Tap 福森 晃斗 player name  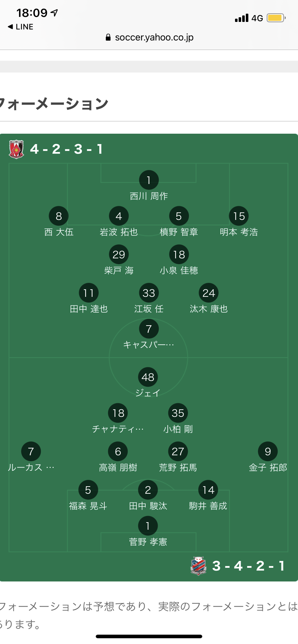coord(88,506)
